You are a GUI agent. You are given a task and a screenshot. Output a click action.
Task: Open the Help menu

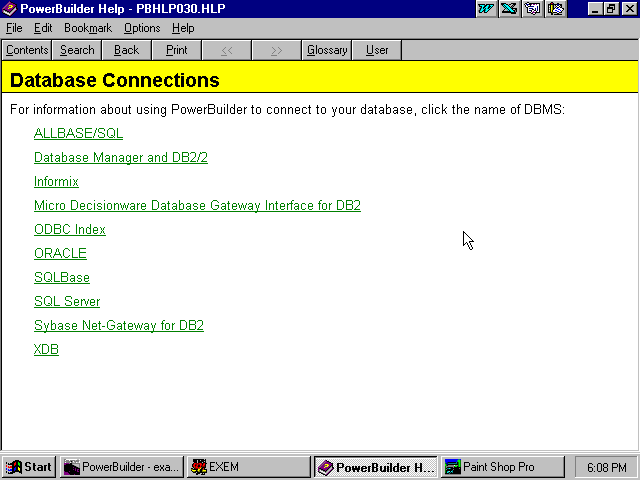click(183, 28)
